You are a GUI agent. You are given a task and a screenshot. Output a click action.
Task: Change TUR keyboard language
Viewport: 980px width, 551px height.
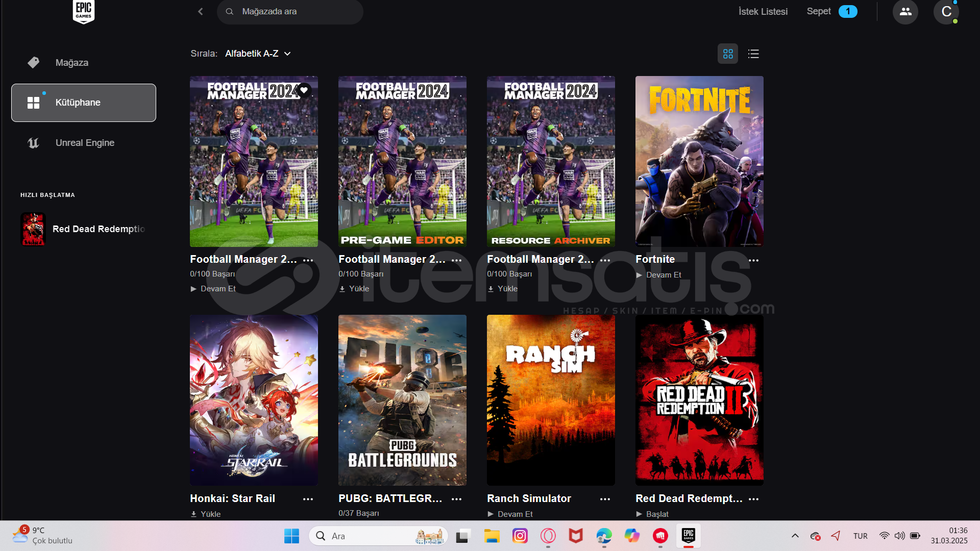pyautogui.click(x=861, y=536)
